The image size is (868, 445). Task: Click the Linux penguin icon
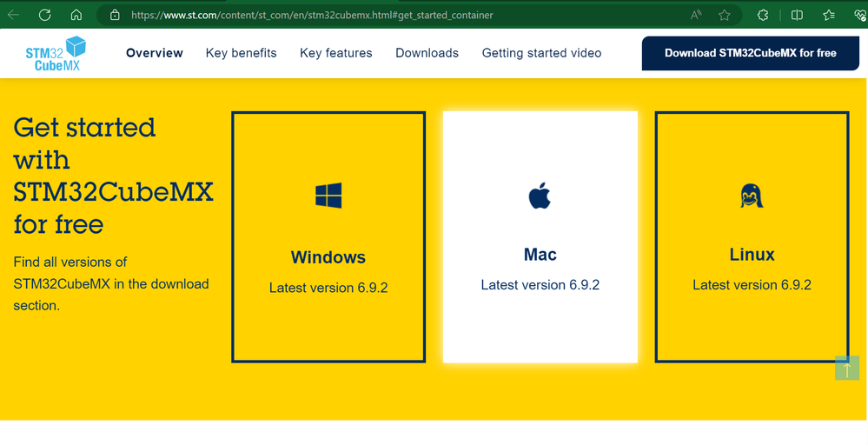[752, 196]
